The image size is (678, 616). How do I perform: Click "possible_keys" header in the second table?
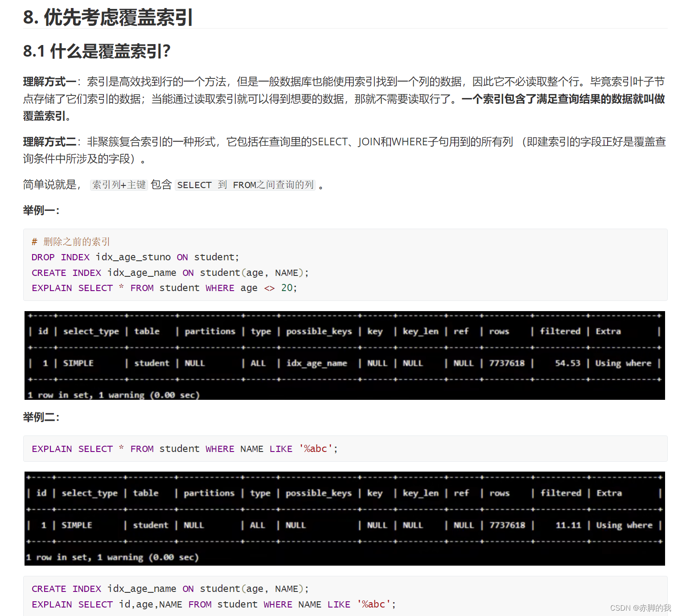[x=318, y=493]
